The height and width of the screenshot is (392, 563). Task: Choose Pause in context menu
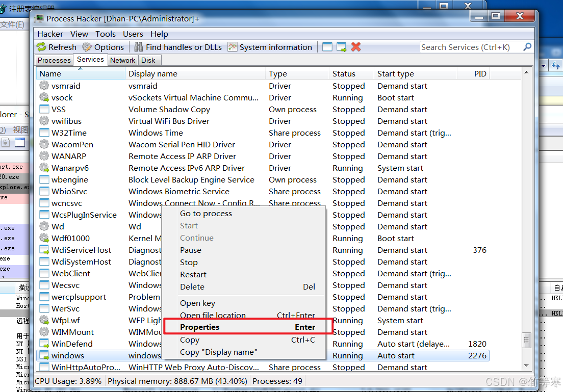pyautogui.click(x=244, y=250)
